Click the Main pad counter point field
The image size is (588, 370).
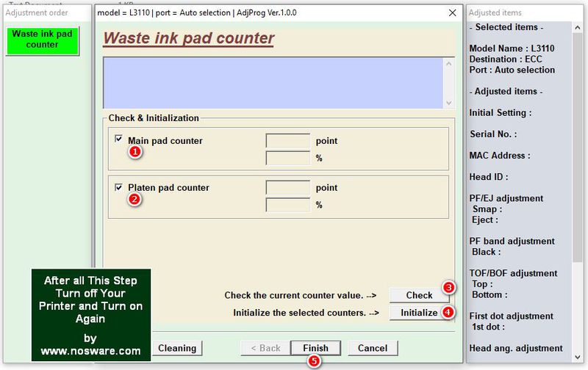click(287, 141)
